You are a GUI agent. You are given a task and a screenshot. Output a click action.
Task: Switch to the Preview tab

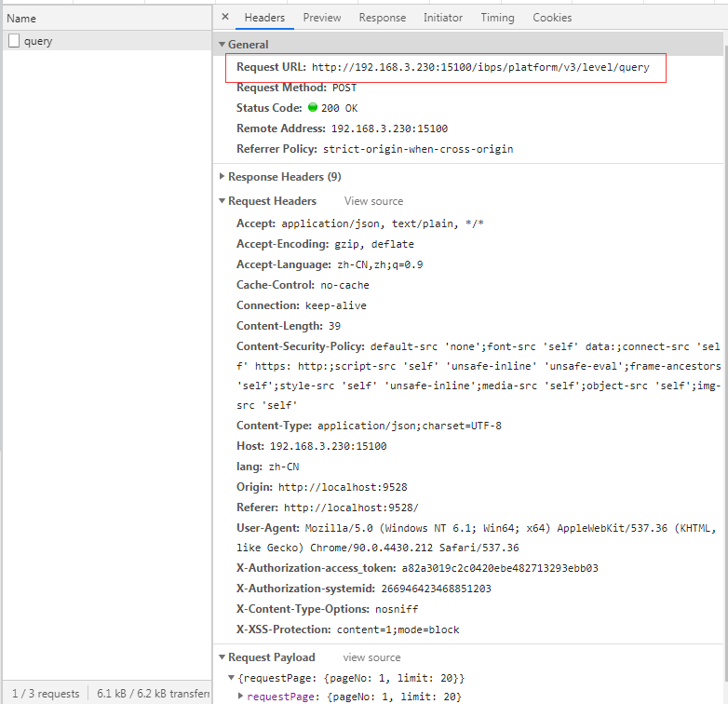pos(321,18)
